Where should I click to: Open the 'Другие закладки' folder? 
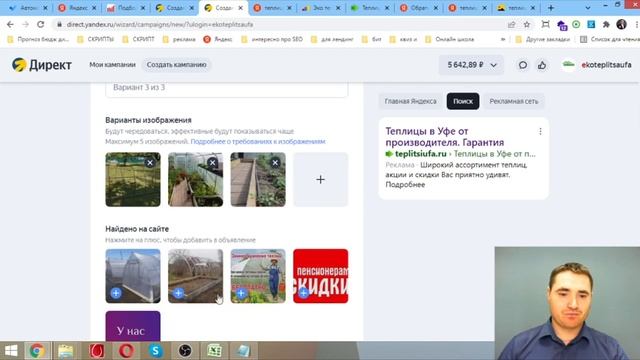[x=543, y=39]
